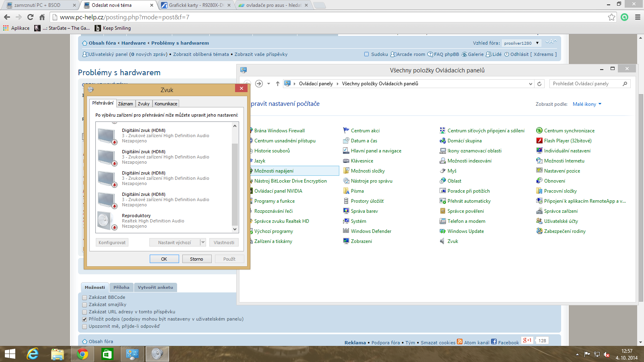Open Windows Defender item icon
644x362 pixels.
coord(346,231)
